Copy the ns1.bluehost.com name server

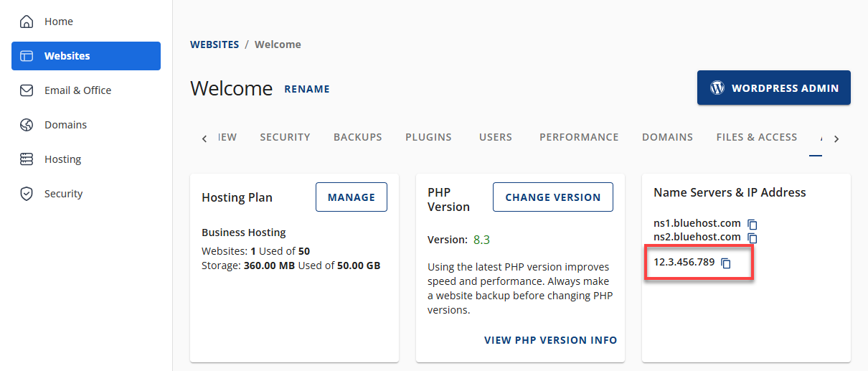[x=753, y=225]
